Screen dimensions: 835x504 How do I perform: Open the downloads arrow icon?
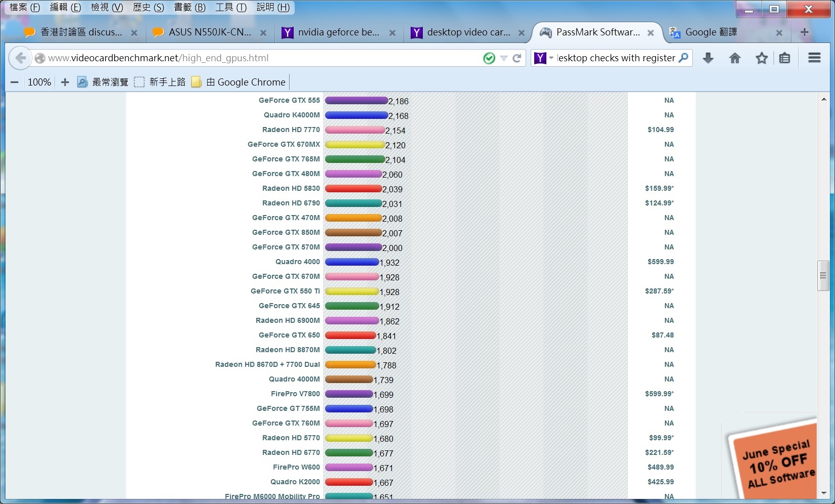tap(708, 58)
